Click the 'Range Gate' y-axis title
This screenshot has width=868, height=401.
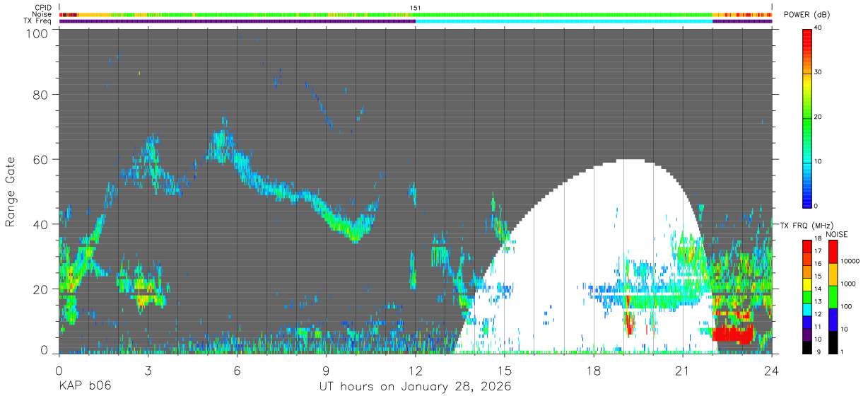point(11,192)
